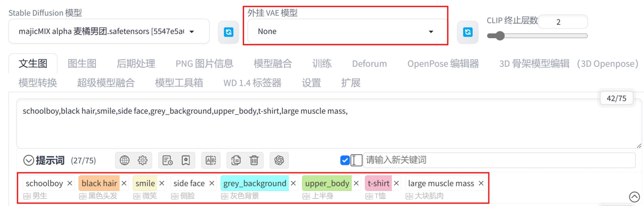Viewport: 644px width, 206px height.
Task: Open the Stable Diffusion model dropdown
Action: [x=109, y=31]
